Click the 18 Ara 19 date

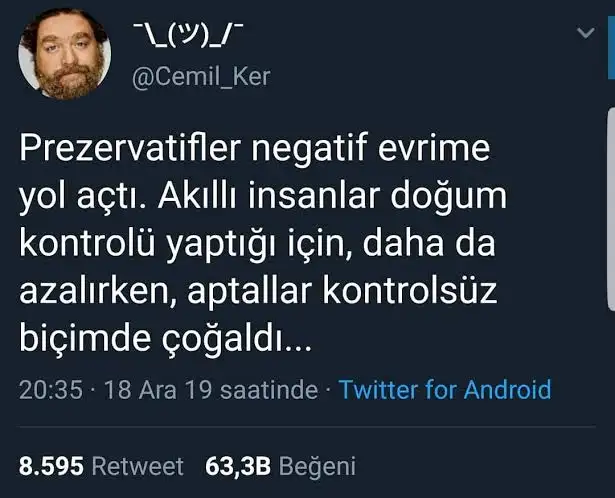(x=158, y=390)
